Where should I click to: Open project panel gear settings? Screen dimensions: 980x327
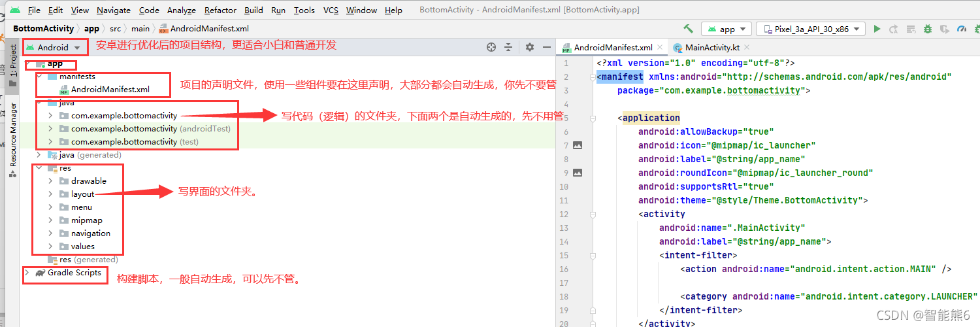click(530, 47)
